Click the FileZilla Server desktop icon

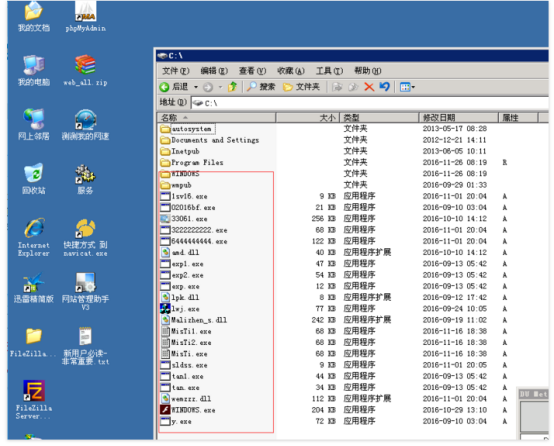tap(34, 399)
